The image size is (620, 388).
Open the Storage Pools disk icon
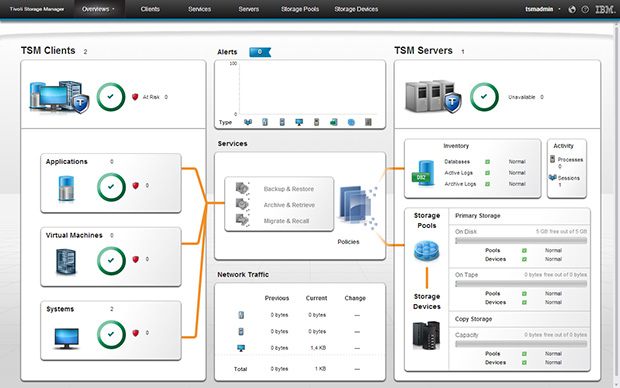(427, 251)
